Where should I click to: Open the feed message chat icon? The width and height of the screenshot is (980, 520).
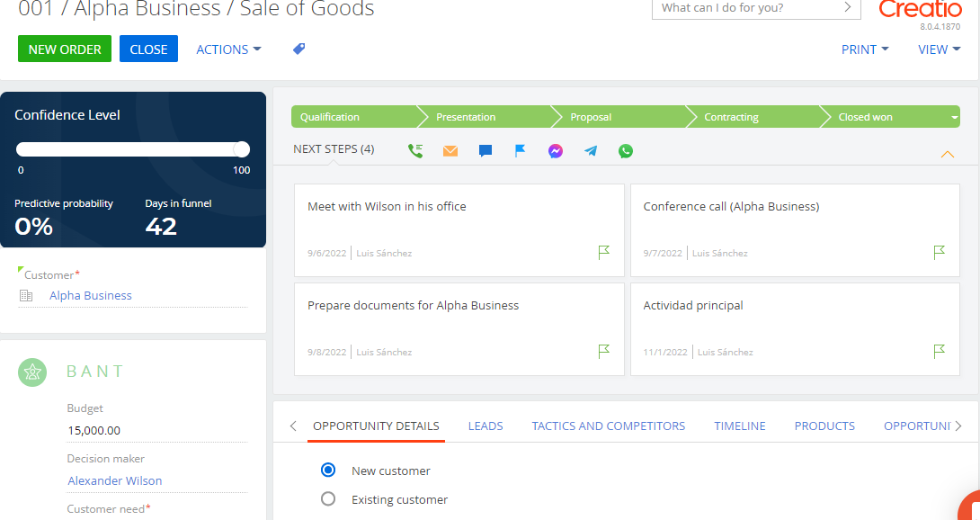click(485, 151)
